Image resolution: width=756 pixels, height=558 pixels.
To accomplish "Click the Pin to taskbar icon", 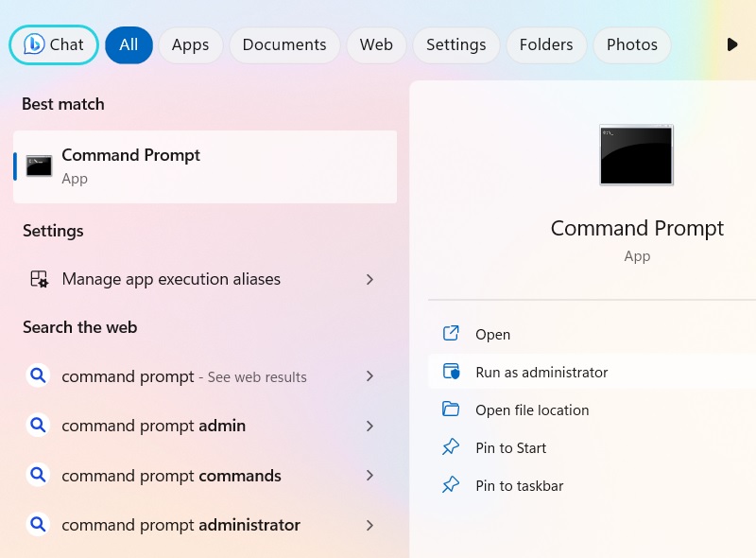I will (452, 485).
